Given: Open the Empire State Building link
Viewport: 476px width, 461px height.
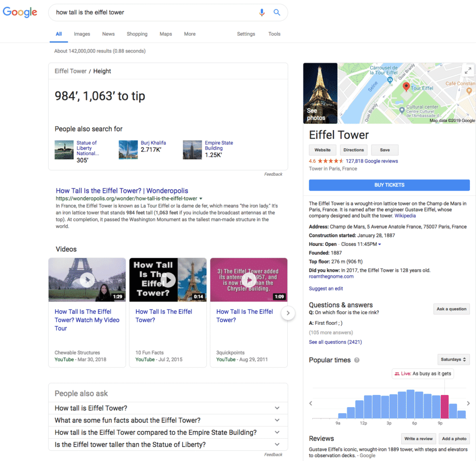Looking at the screenshot, I should pos(219,145).
